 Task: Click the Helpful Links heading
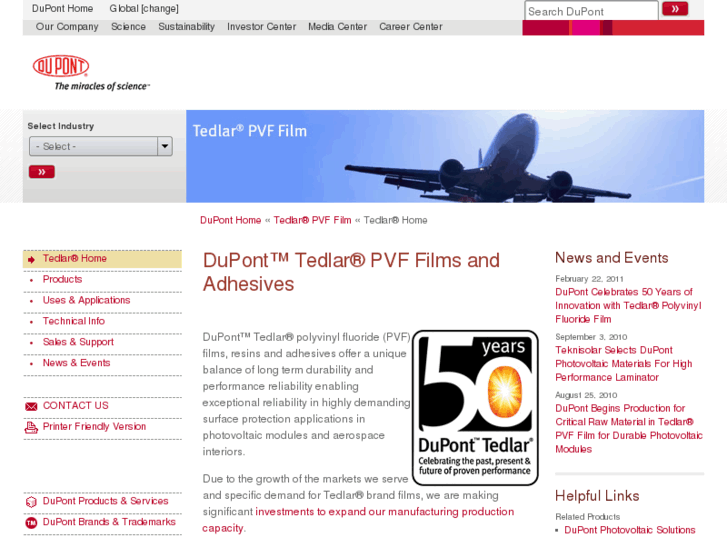click(x=597, y=496)
